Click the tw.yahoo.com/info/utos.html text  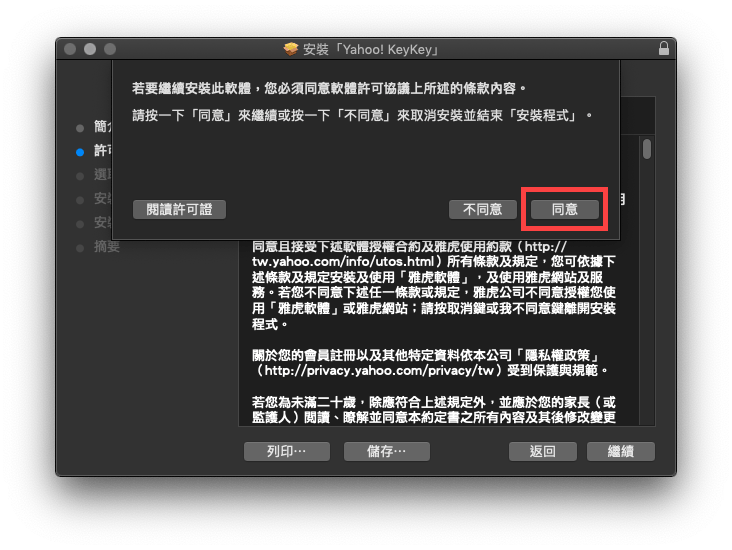343,261
